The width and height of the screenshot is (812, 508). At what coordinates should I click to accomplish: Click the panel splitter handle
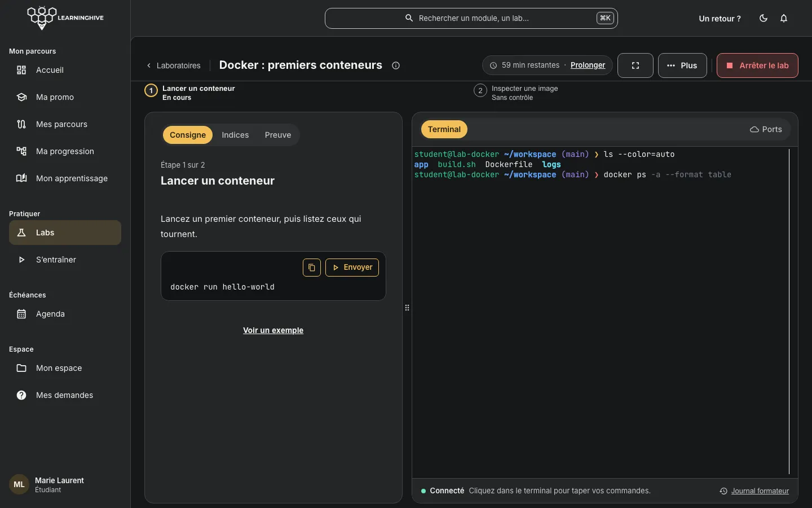point(407,308)
